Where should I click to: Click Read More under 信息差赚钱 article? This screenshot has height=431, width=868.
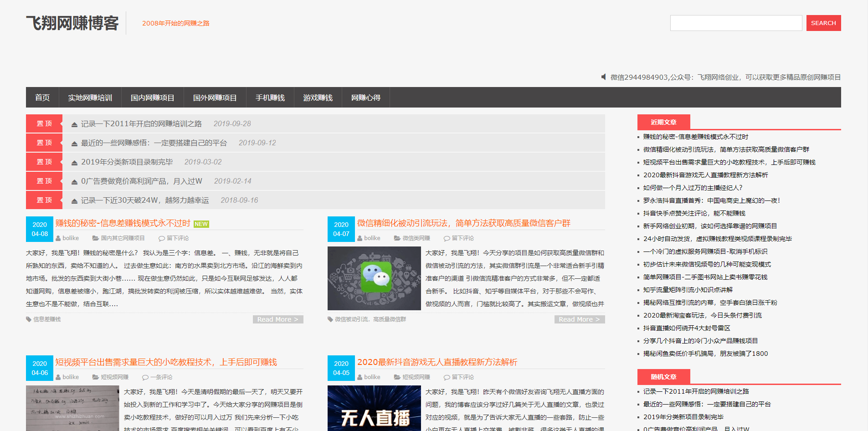278,319
